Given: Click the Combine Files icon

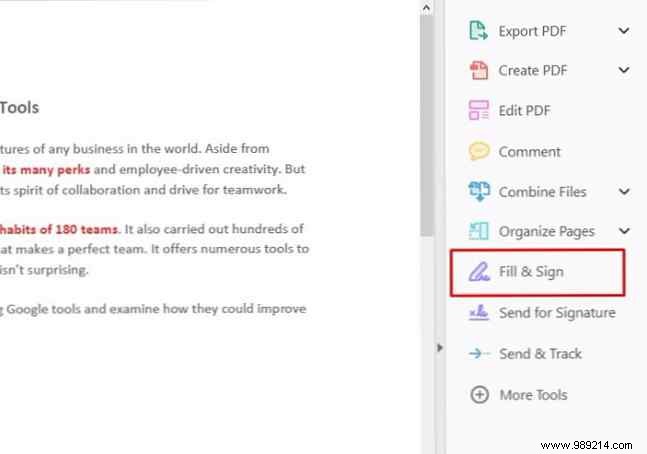Looking at the screenshot, I should [479, 191].
